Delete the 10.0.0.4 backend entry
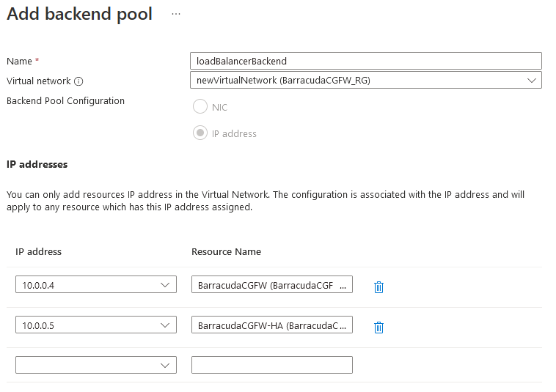The image size is (556, 392). [378, 286]
